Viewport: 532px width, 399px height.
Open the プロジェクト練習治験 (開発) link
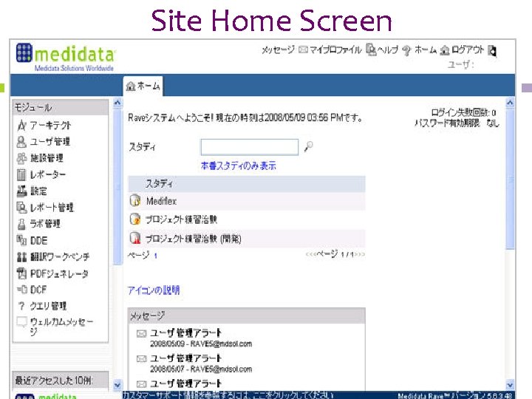pos(194,239)
